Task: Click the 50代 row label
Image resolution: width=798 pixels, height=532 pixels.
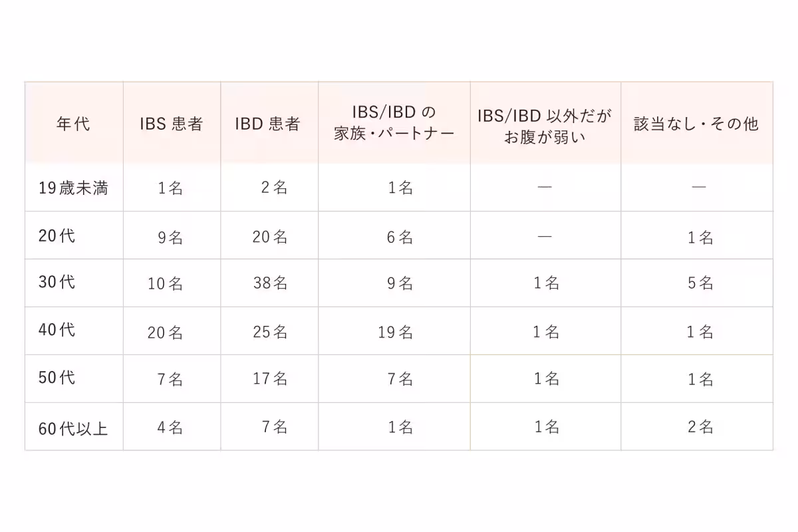Action: (x=57, y=378)
